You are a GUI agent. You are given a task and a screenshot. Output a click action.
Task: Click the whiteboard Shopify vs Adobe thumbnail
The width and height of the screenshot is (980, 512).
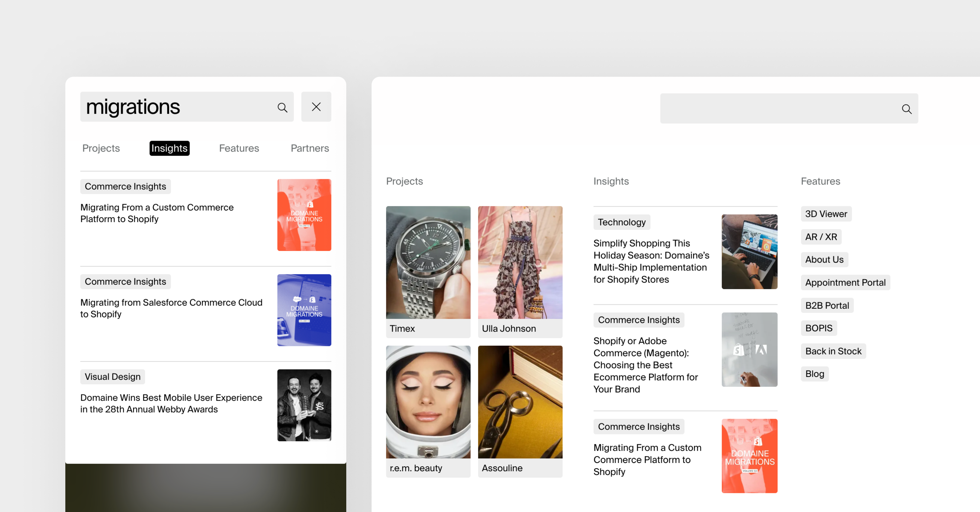coord(749,349)
